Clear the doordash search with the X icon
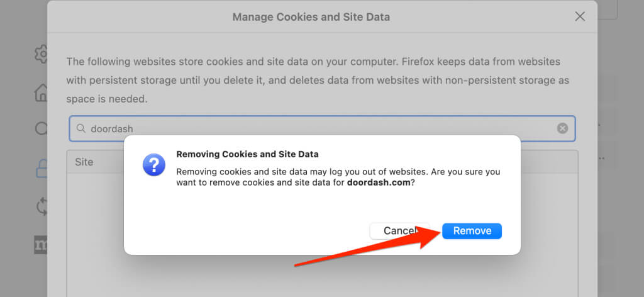 pyautogui.click(x=562, y=128)
